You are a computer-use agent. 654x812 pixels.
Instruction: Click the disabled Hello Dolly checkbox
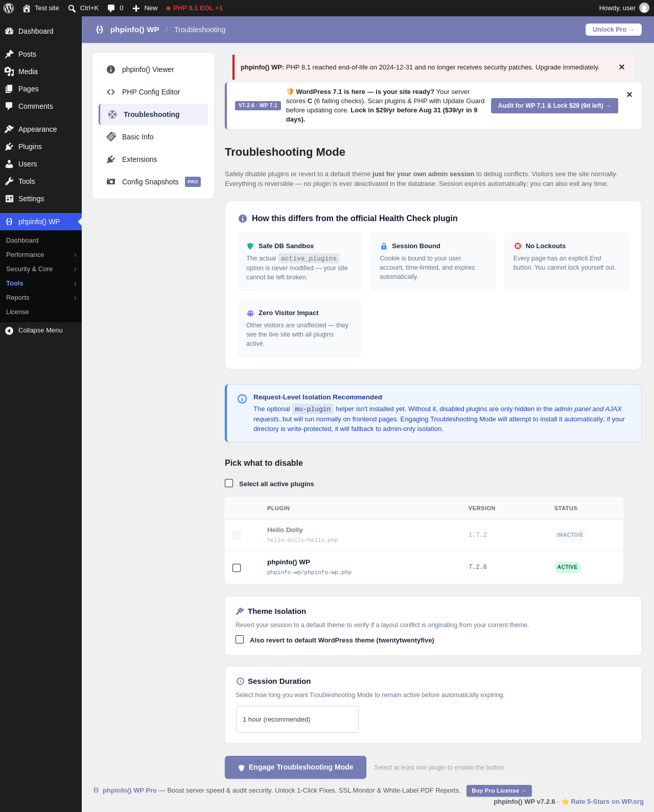coord(237,536)
